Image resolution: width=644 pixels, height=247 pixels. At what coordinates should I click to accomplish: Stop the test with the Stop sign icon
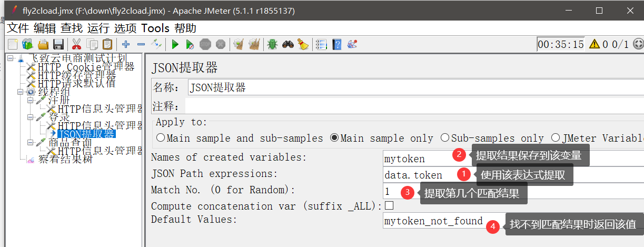pos(205,44)
